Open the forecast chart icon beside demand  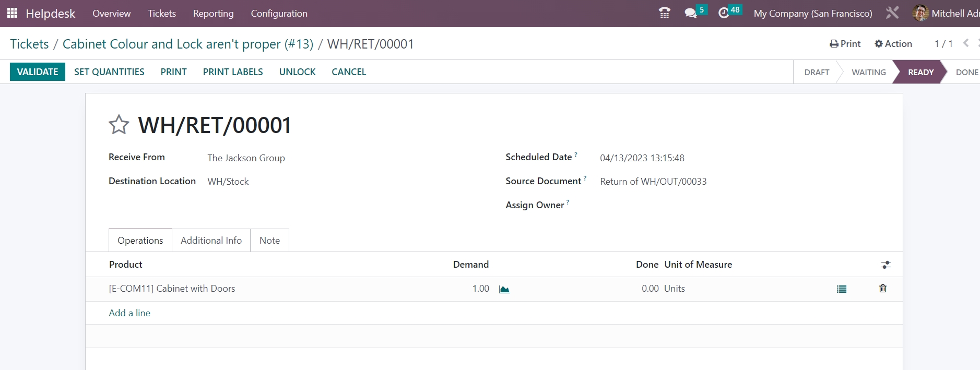coord(504,289)
